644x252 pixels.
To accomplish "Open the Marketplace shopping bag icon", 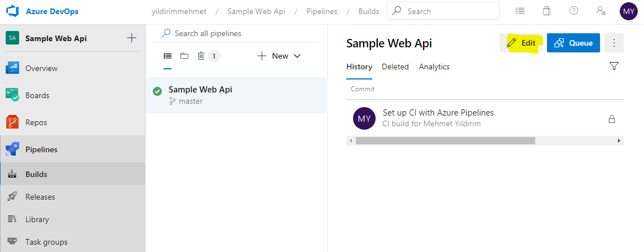I will coord(546,11).
